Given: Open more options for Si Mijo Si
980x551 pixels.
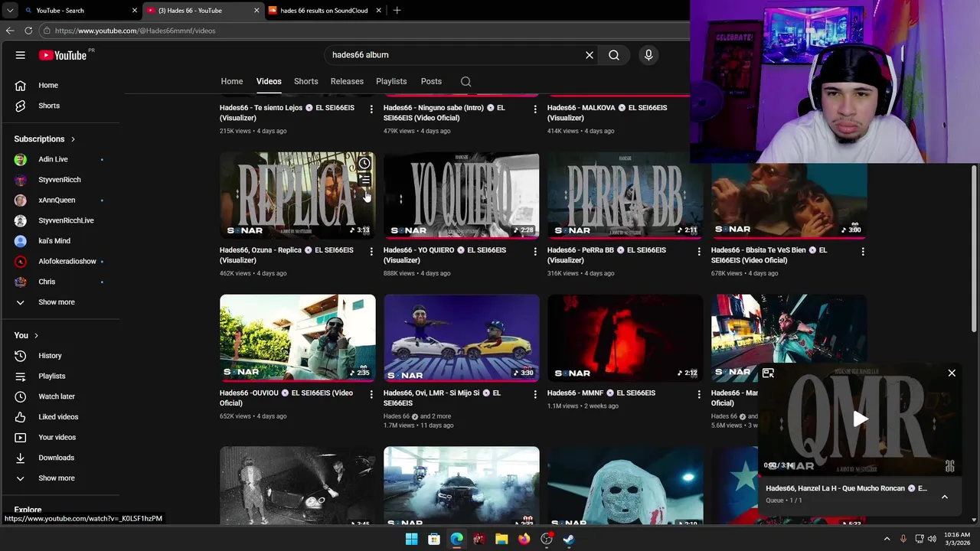Looking at the screenshot, I should [x=535, y=395].
